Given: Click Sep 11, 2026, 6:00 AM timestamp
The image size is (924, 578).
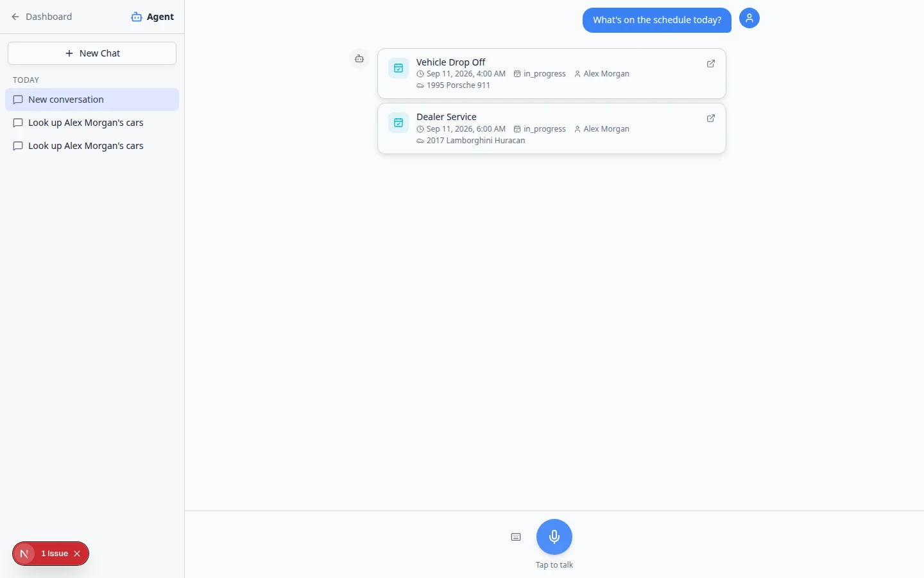Looking at the screenshot, I should [x=466, y=129].
